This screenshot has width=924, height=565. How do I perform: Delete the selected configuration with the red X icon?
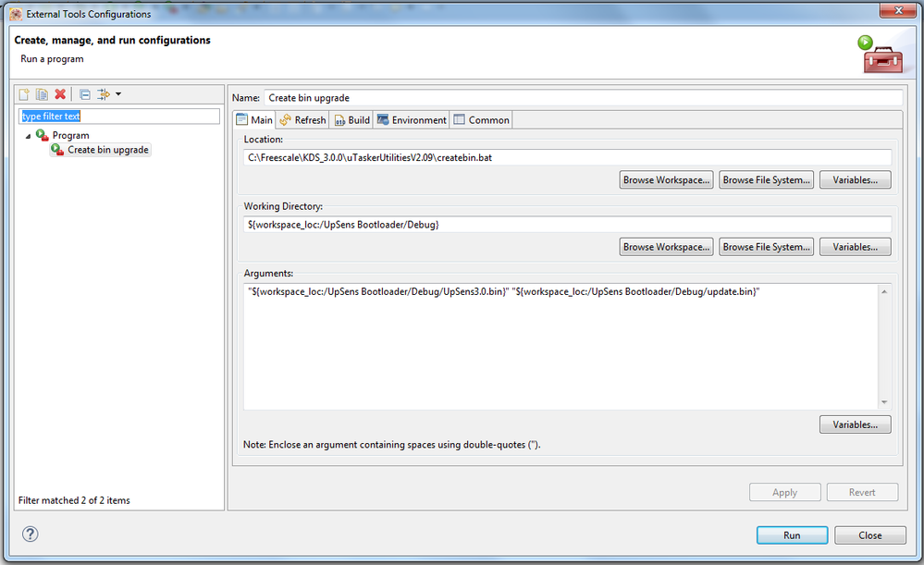coord(60,94)
